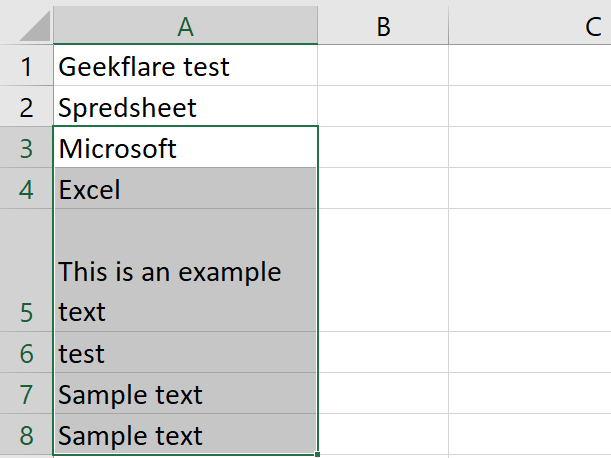
Task: Click the 'test' cell in row 6
Action: point(185,353)
